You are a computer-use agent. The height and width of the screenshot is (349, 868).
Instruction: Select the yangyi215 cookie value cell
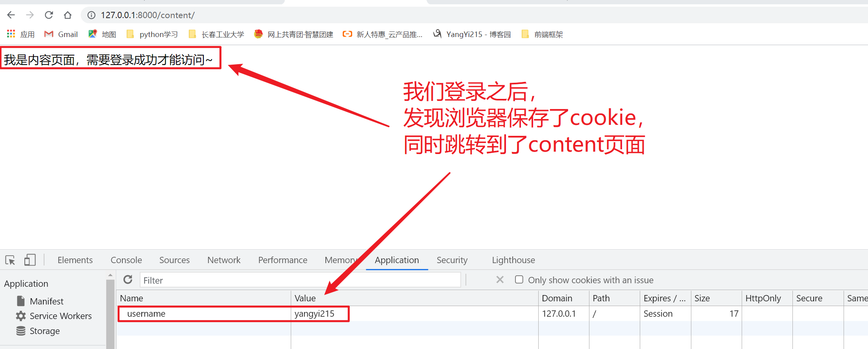[x=415, y=314]
